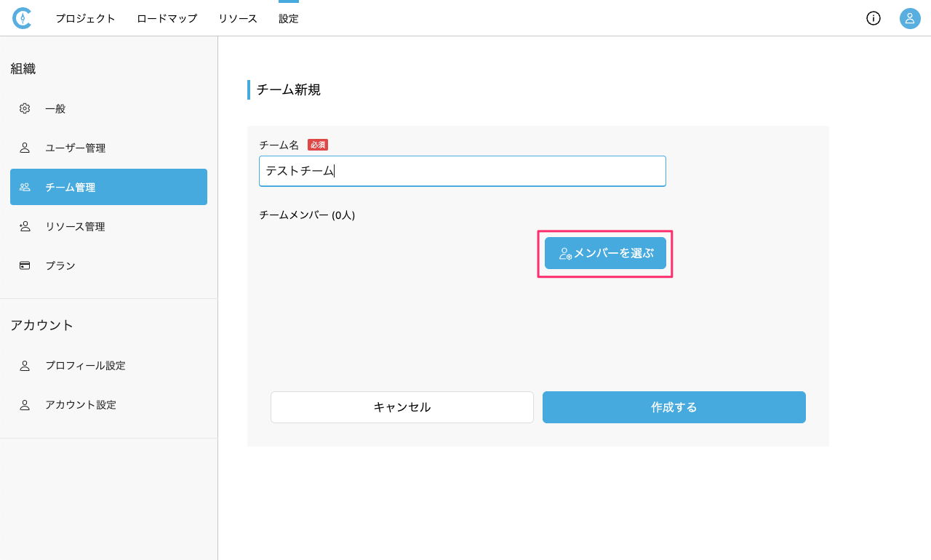Open the プロジェクト menu
Viewport: 931px width, 560px height.
(x=85, y=19)
